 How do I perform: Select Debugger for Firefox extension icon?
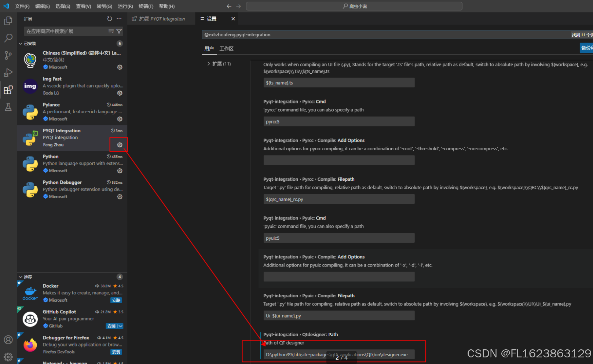click(x=30, y=345)
